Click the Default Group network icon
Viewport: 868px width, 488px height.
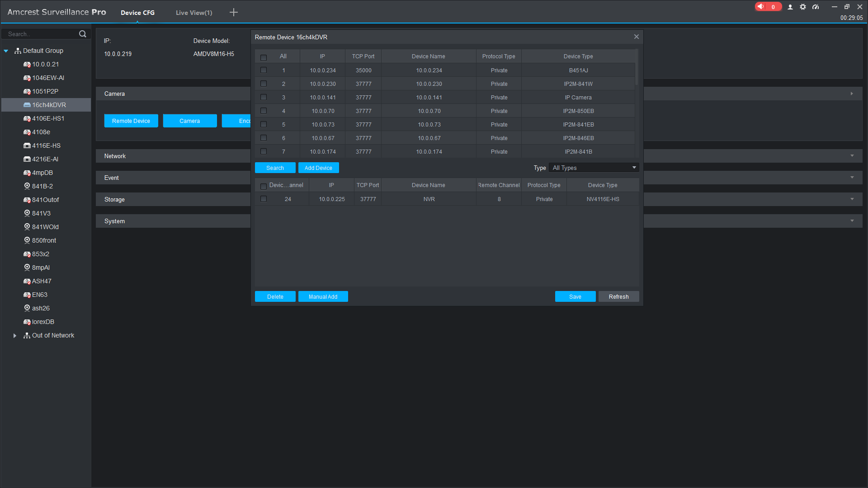pyautogui.click(x=18, y=51)
